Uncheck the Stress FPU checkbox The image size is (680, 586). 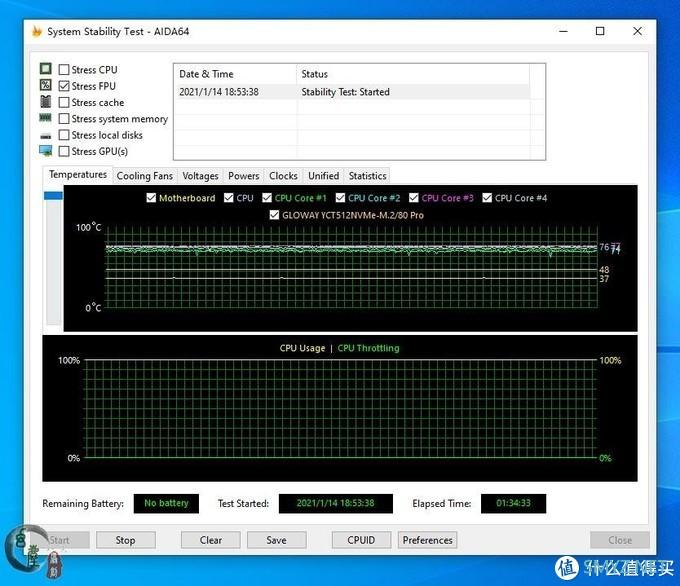(x=64, y=86)
